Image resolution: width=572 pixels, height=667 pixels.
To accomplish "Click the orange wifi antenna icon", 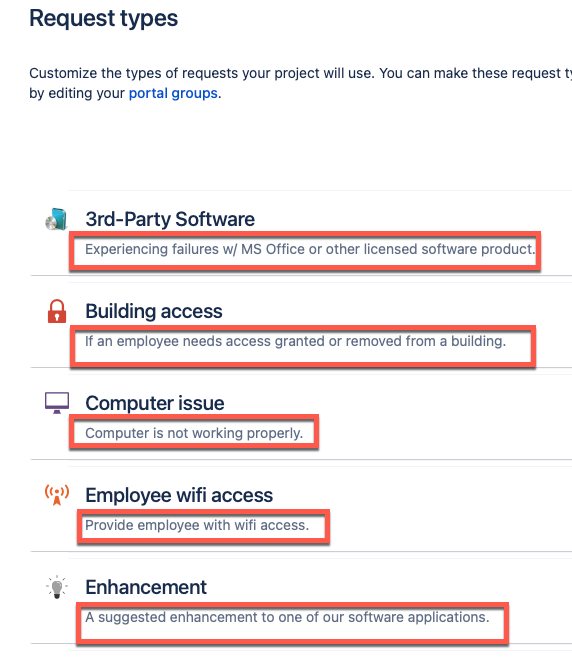I will pos(57,495).
